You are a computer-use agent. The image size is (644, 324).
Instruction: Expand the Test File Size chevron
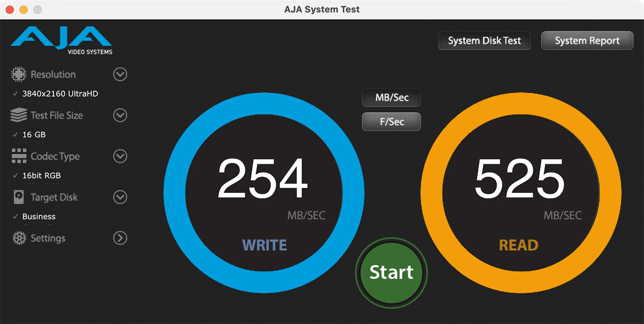(120, 115)
